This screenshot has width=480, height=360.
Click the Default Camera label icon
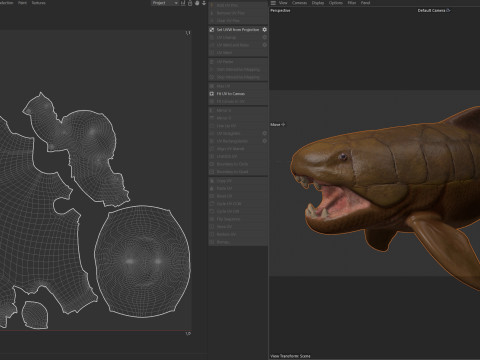(x=448, y=10)
